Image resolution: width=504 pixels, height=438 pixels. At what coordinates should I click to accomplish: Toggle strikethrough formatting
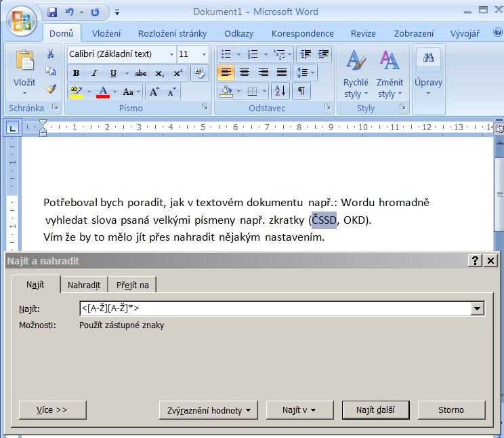[x=141, y=73]
